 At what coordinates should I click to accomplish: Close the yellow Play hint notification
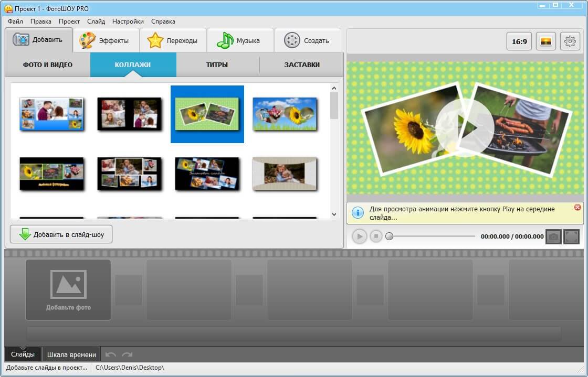pyautogui.click(x=577, y=208)
